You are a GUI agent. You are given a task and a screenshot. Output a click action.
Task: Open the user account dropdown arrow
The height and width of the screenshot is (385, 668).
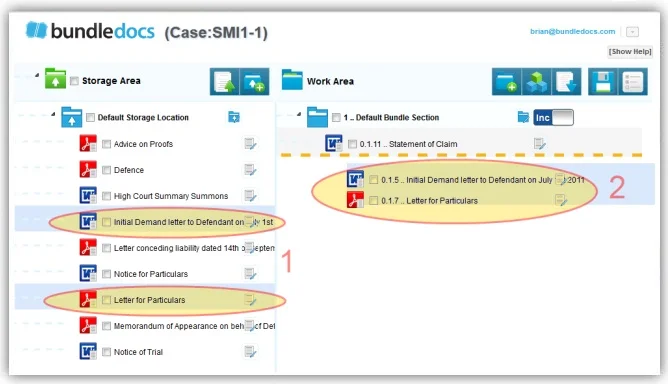[633, 32]
